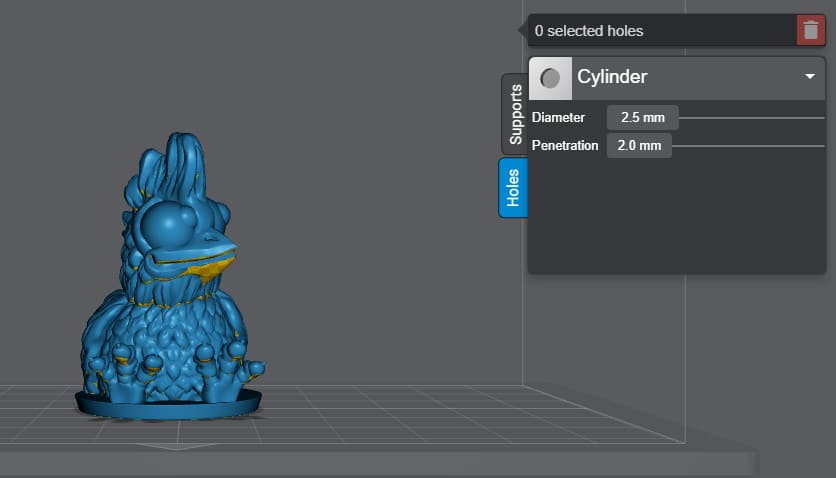Viewport: 836px width, 478px height.
Task: Click the empty area of holes panel
Action: coord(676,216)
